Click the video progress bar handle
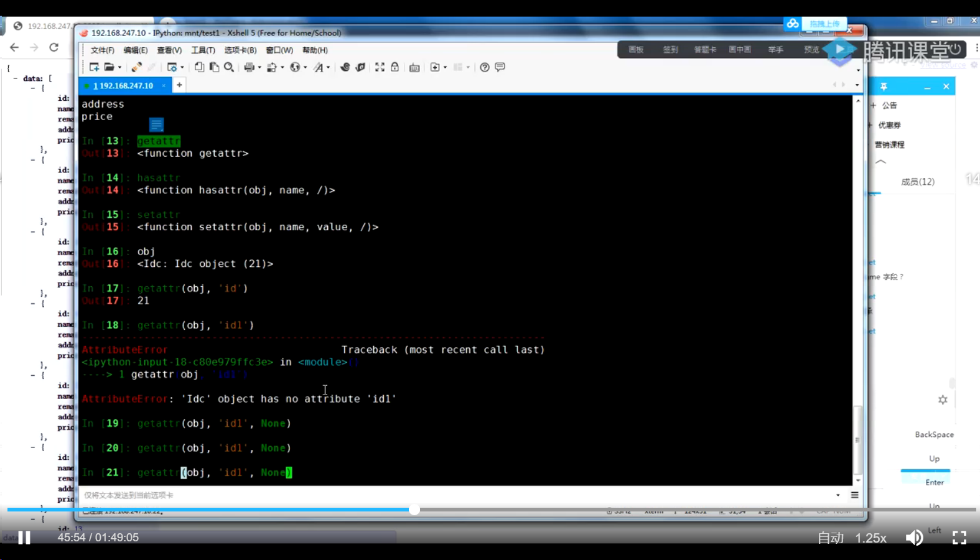This screenshot has width=980, height=560. [x=414, y=510]
